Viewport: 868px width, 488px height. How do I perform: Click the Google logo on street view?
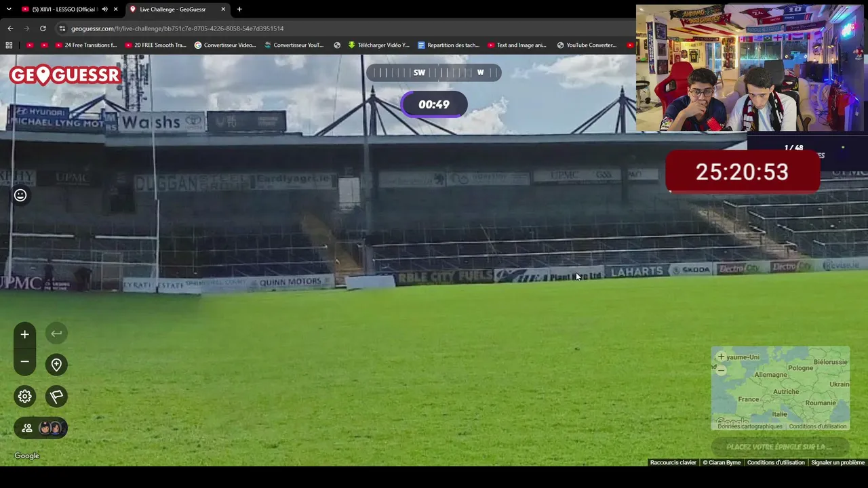coord(27,456)
